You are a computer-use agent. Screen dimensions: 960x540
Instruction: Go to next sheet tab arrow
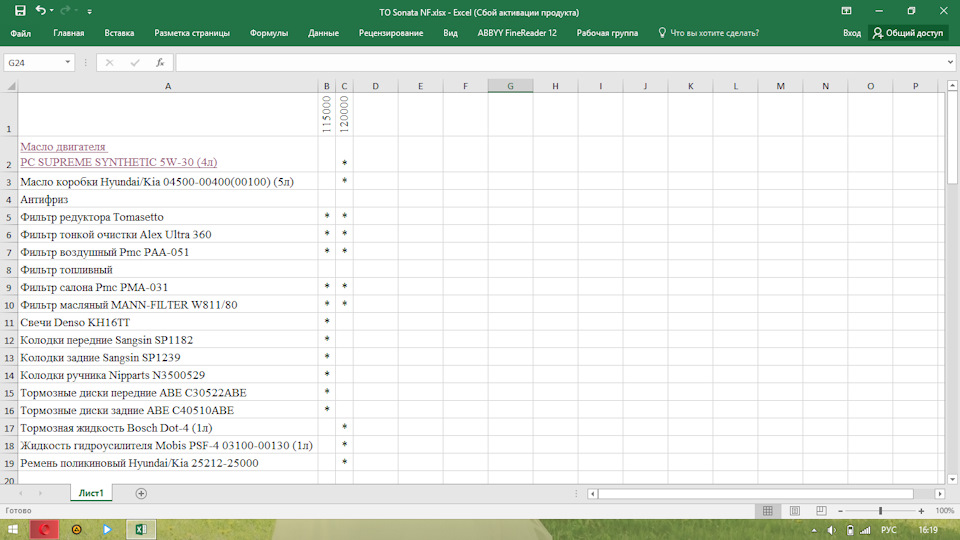click(x=40, y=493)
